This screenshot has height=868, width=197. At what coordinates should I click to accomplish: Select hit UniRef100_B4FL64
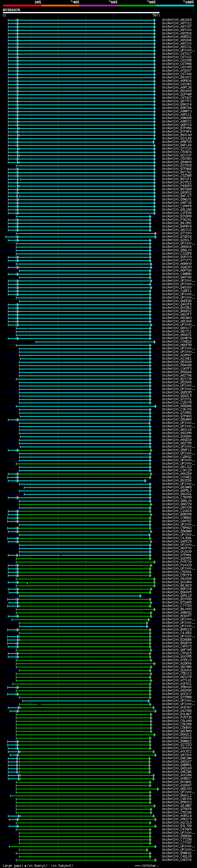coord(177,145)
